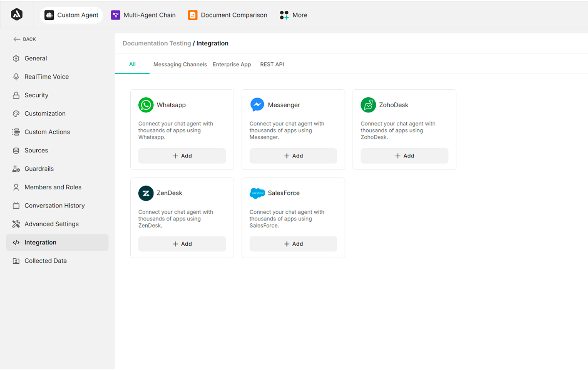
Task: Switch to the Enterprise App tab
Action: pyautogui.click(x=231, y=64)
